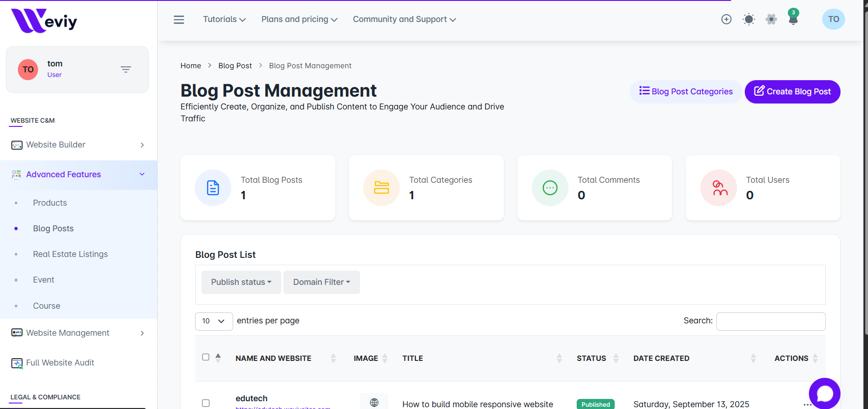
Task: Open the Publish status dropdown
Action: pyautogui.click(x=241, y=282)
